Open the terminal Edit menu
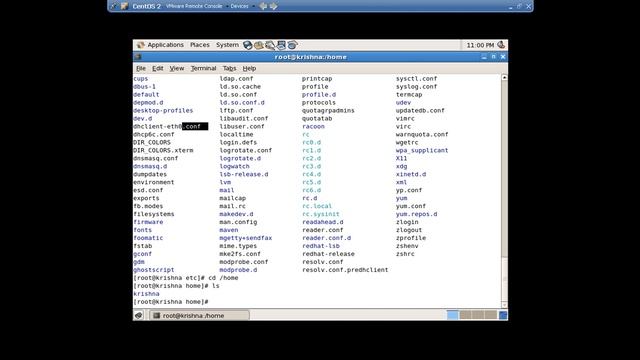640x360 pixels. pyautogui.click(x=158, y=68)
